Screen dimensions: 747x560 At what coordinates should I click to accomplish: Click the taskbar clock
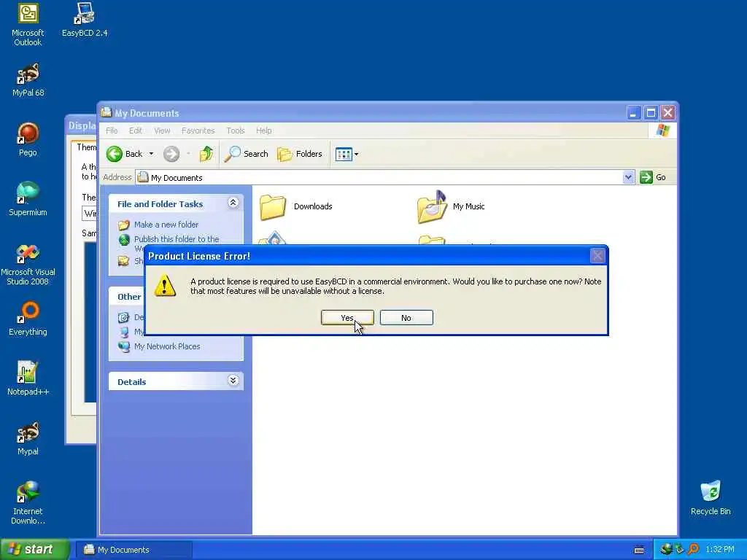(x=720, y=550)
